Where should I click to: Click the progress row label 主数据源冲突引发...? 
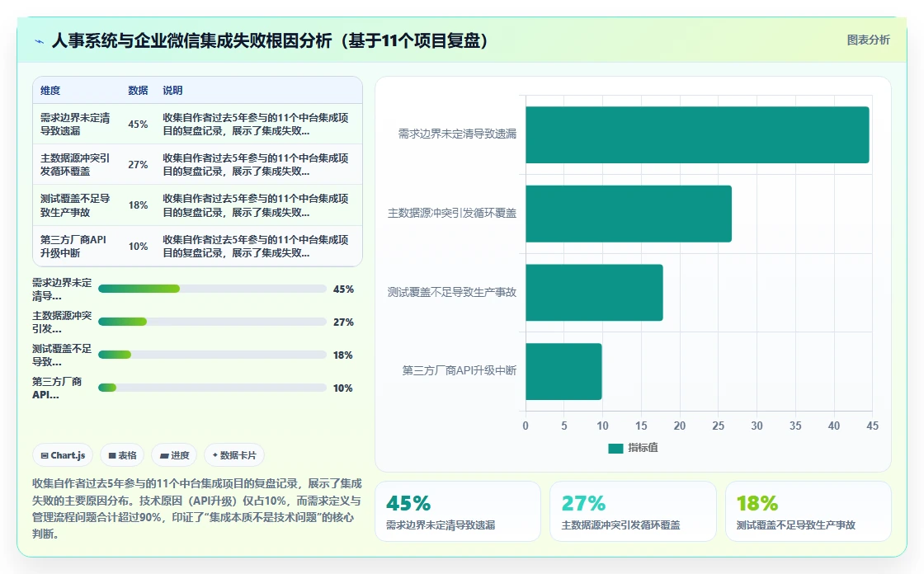pyautogui.click(x=62, y=322)
